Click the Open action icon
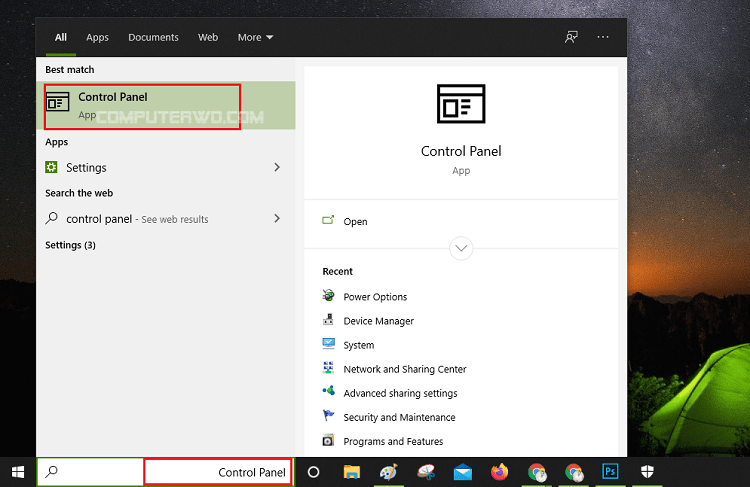This screenshot has width=750, height=487. click(328, 220)
